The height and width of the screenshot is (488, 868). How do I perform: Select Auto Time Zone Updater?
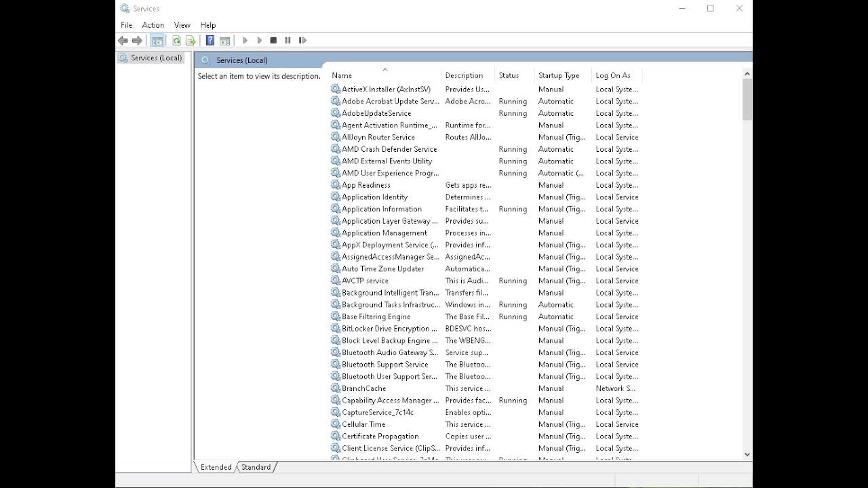point(485,269)
